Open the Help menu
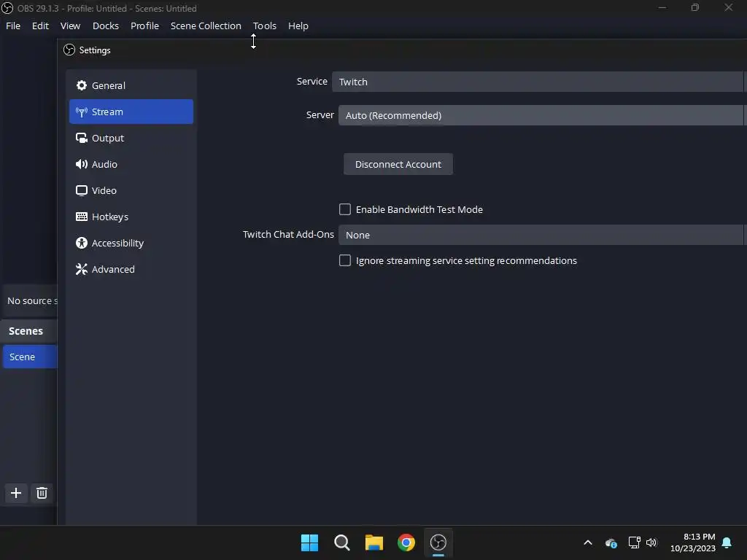The width and height of the screenshot is (747, 560). tap(298, 26)
